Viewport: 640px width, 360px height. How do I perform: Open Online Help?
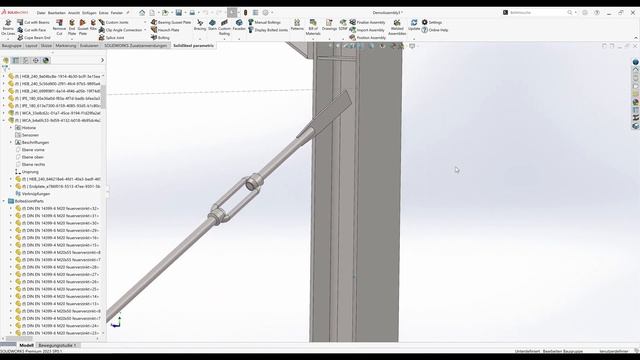click(x=435, y=30)
